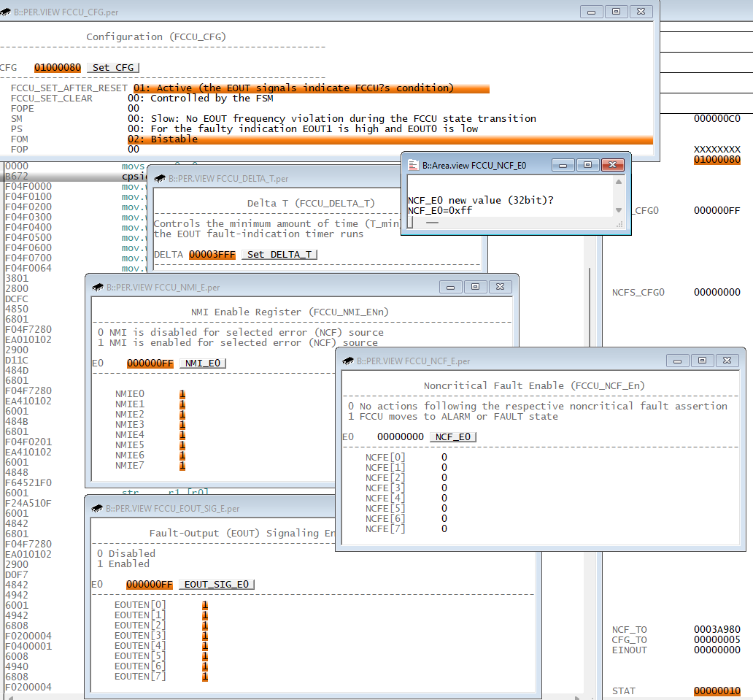Click the FCCU_NCF_E.per window chip icon
This screenshot has width=753, height=700.
348,361
